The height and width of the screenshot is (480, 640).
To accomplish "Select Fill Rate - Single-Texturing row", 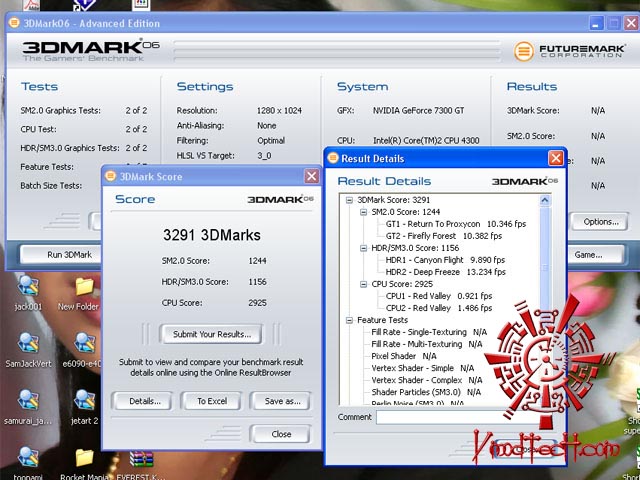I will click(429, 332).
